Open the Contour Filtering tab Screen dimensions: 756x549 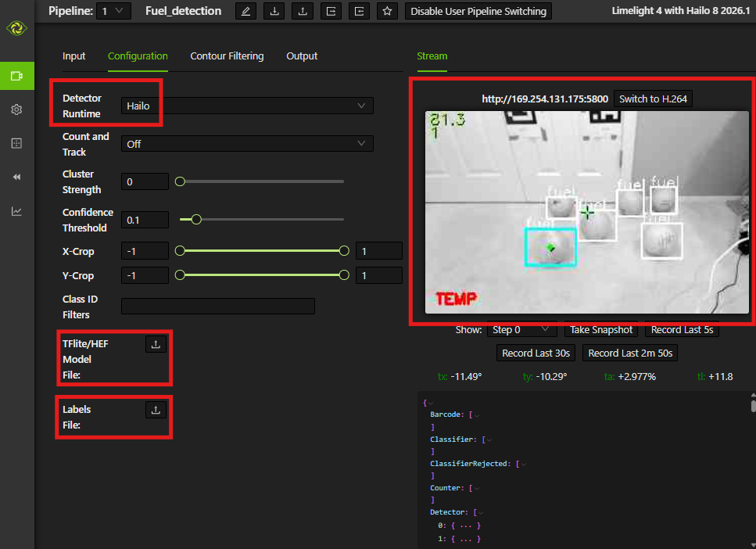pos(227,56)
